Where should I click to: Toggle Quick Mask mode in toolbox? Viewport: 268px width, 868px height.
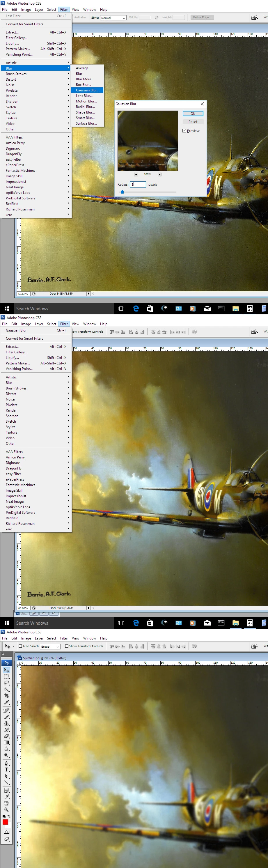pyautogui.click(x=6, y=832)
